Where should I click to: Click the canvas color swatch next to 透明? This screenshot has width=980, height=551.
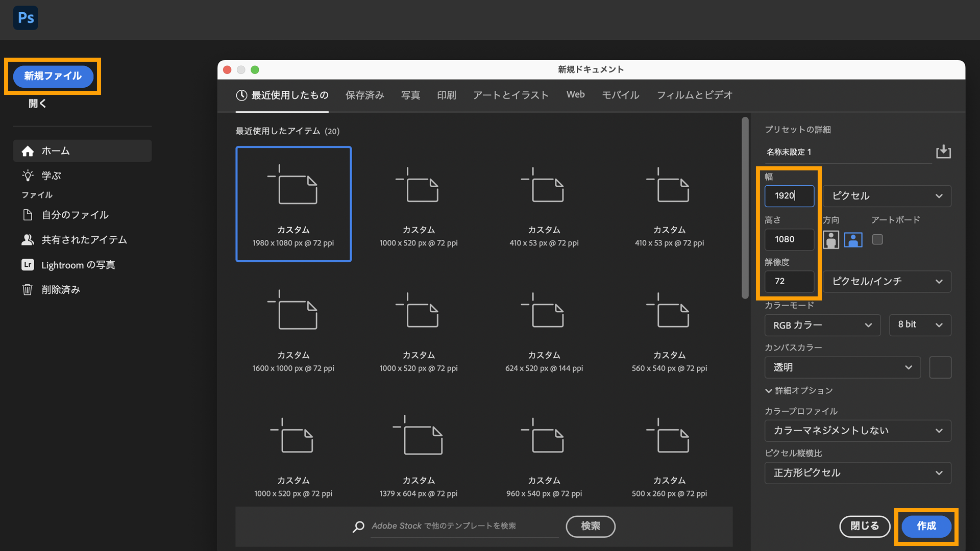940,367
